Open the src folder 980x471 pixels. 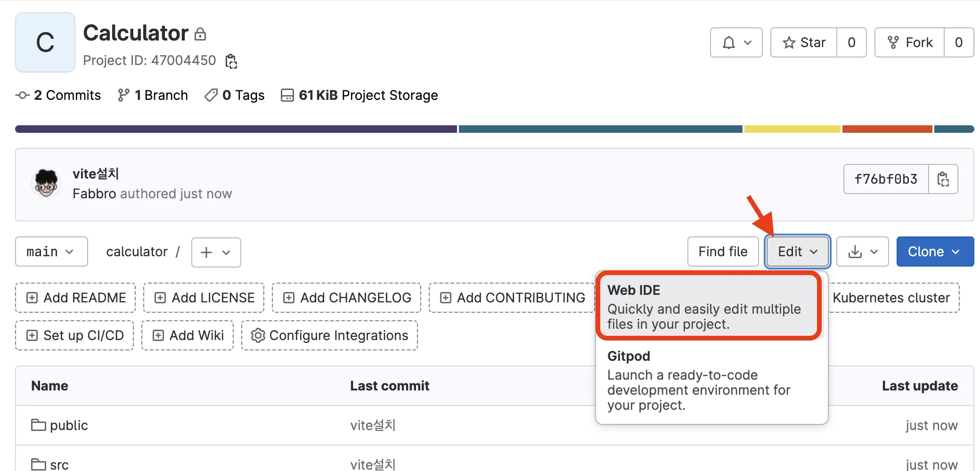[59, 465]
